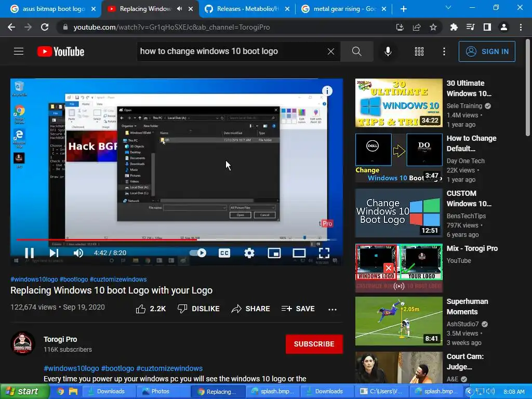Viewport: 532px width, 399px height.
Task: Click the video info card icon
Action: pyautogui.click(x=327, y=91)
